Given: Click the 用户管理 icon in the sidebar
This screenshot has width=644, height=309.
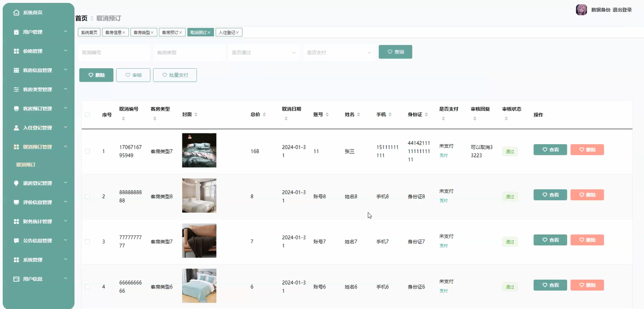Looking at the screenshot, I should coord(16,32).
